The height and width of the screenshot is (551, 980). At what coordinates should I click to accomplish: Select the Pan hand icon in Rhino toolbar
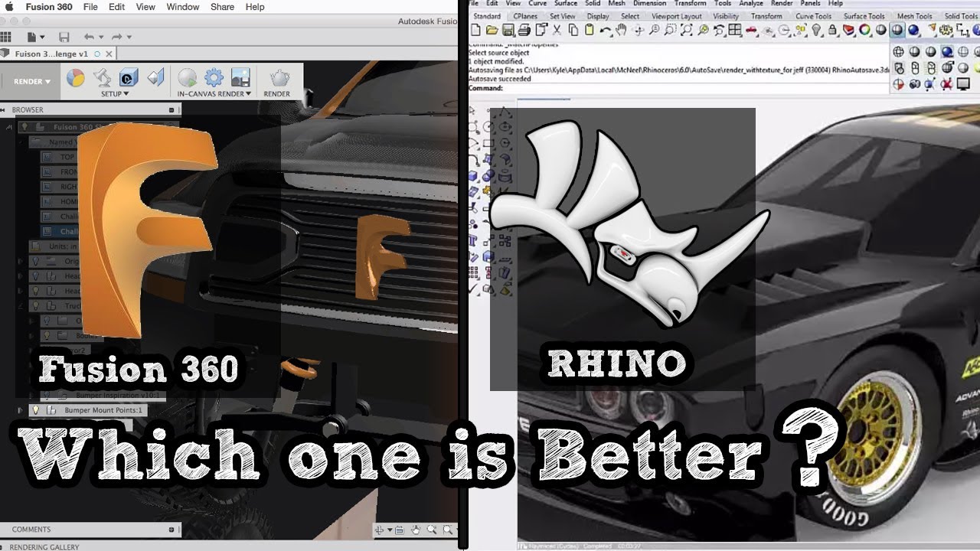tap(622, 30)
